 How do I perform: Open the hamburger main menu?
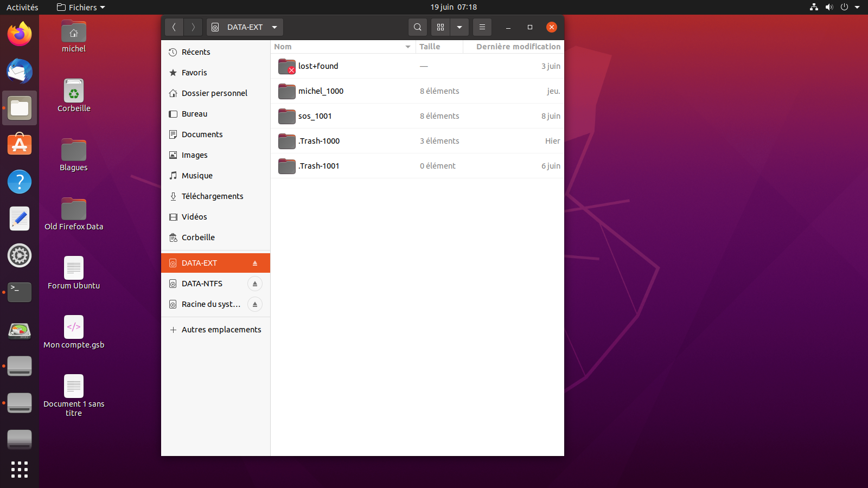coord(482,27)
